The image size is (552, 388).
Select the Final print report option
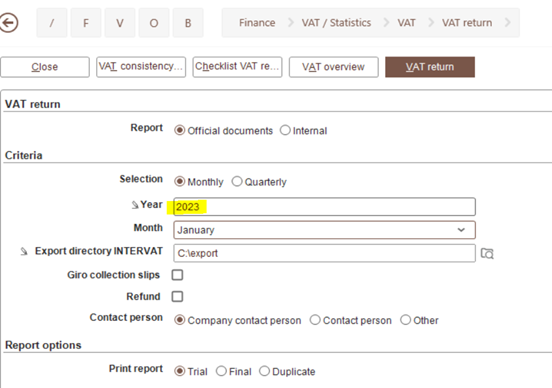click(221, 371)
